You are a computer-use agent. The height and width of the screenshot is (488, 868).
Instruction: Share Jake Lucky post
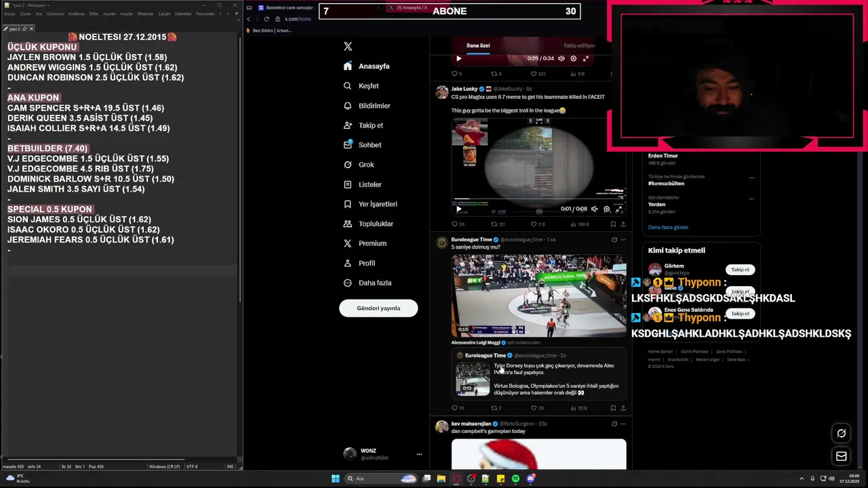click(x=623, y=224)
